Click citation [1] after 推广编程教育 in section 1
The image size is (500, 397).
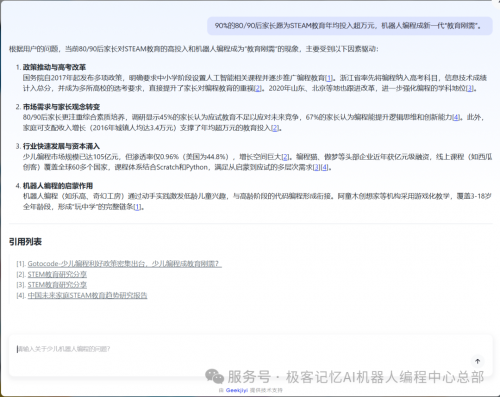tap(329, 78)
